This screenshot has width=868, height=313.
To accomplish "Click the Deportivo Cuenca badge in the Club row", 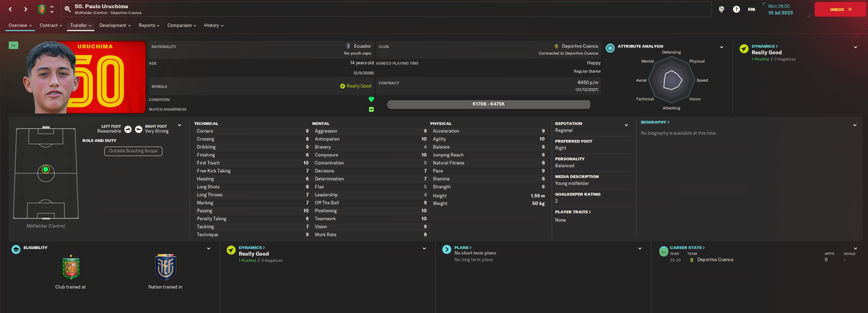I will (556, 46).
